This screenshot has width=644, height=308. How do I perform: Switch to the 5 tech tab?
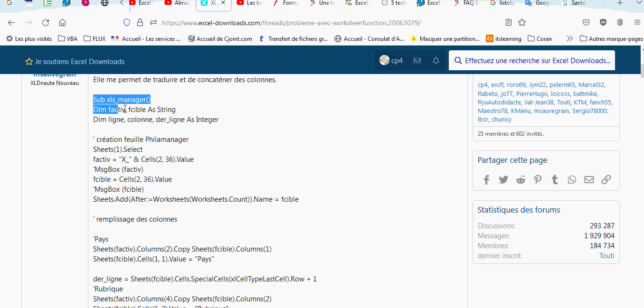[395, 3]
